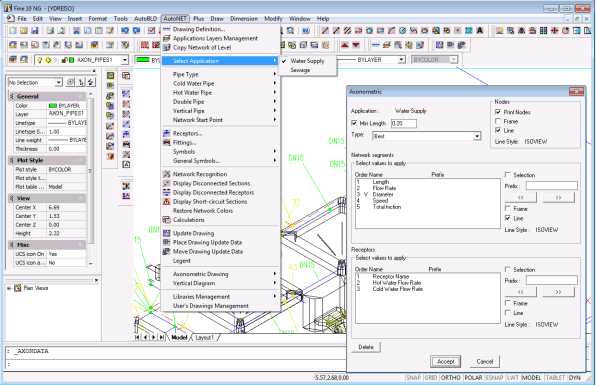The image size is (596, 385).
Task: Click the Delete button
Action: [366, 347]
